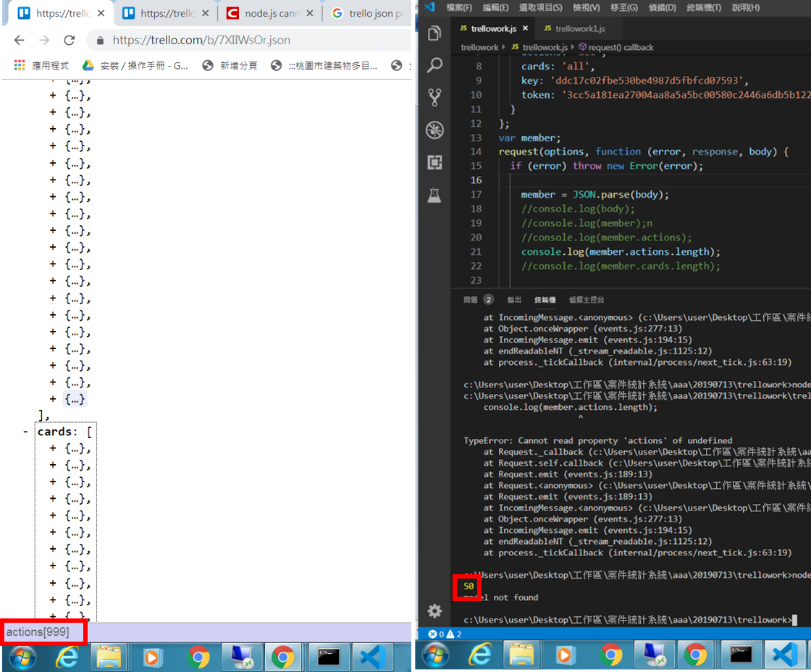Collapse the cards array in JSON view
The image size is (811, 672).
pos(25,432)
